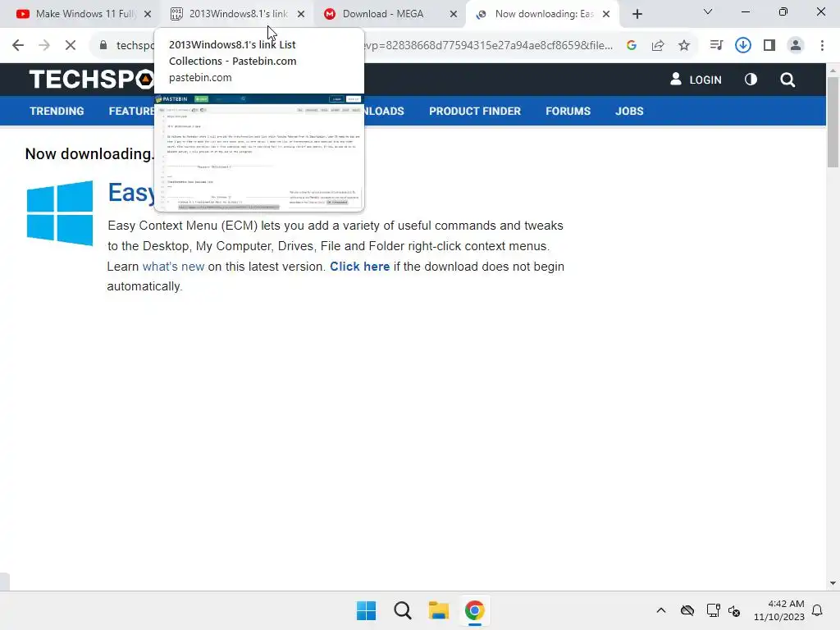This screenshot has width=840, height=630.
Task: Go forward to the next page
Action: pos(44,46)
